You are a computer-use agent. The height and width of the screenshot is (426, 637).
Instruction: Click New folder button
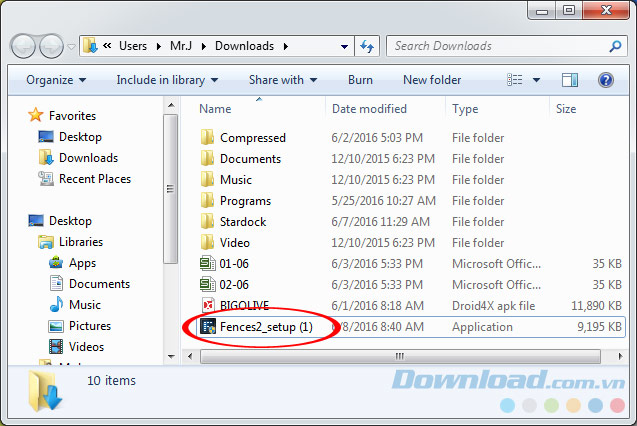click(x=432, y=80)
